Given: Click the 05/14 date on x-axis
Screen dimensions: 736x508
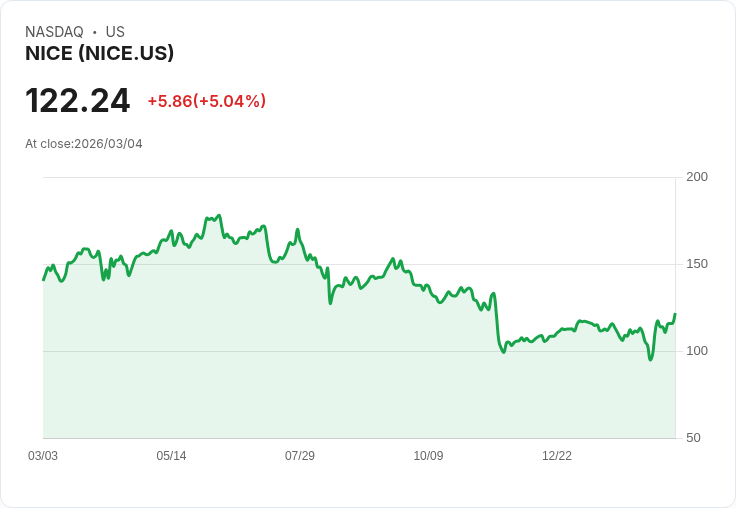Looking at the screenshot, I should pos(171,456).
